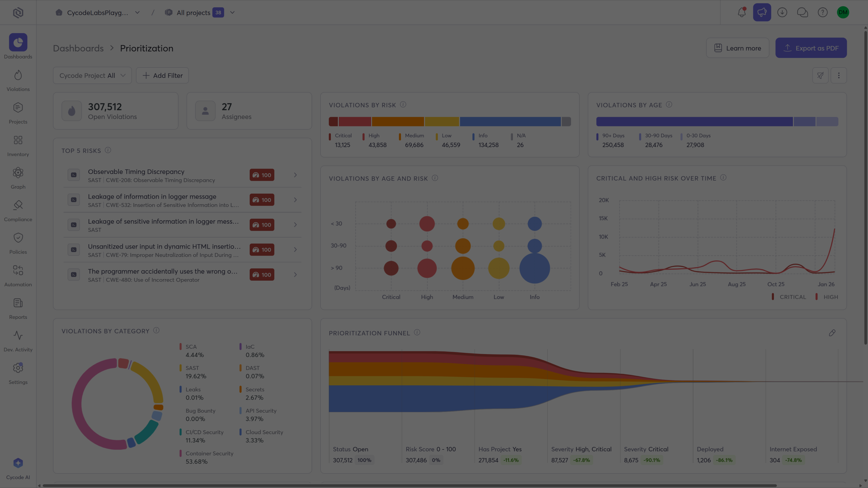Click the clear filters icon button
The image size is (868, 488).
coord(820,75)
